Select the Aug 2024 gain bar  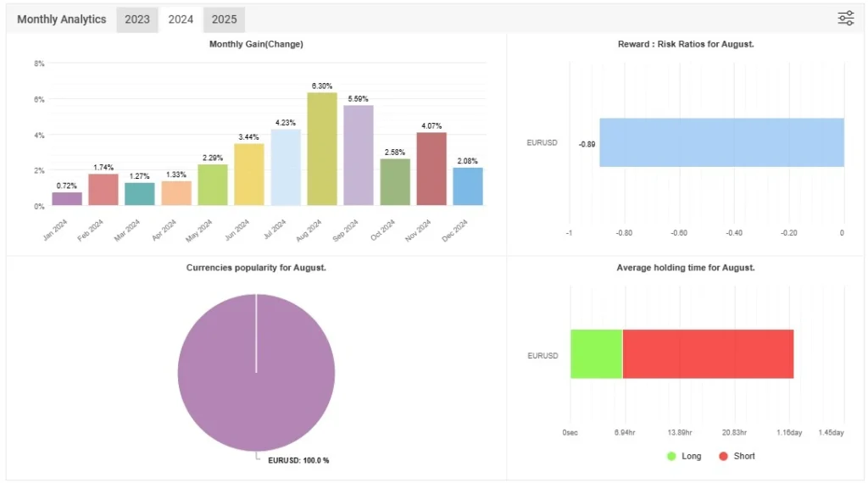(322, 149)
